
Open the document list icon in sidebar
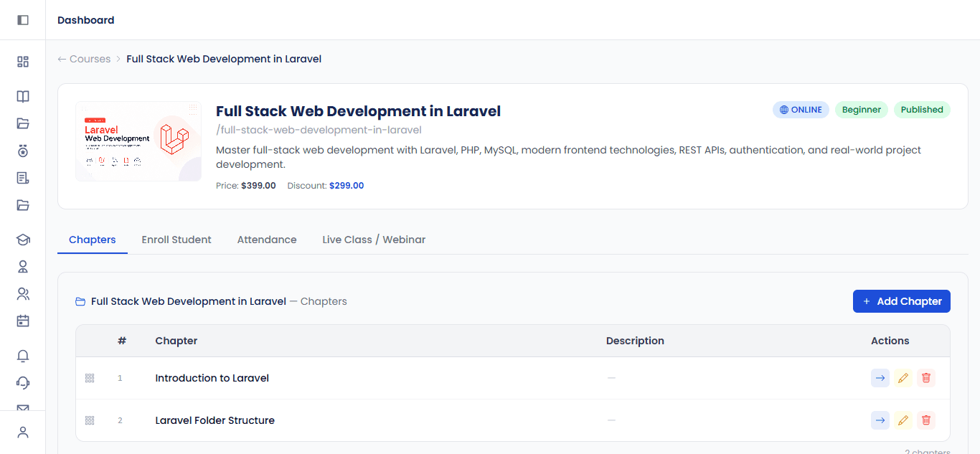coord(23,178)
